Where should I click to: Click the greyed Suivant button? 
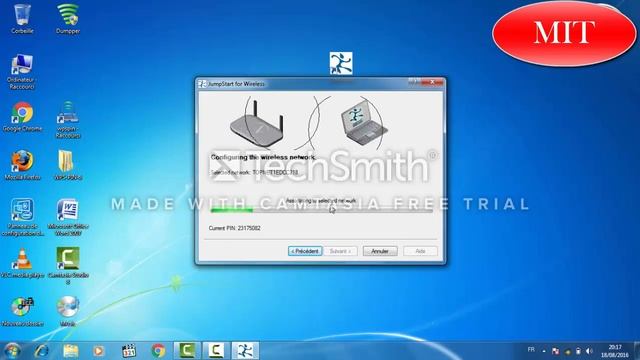click(340, 251)
